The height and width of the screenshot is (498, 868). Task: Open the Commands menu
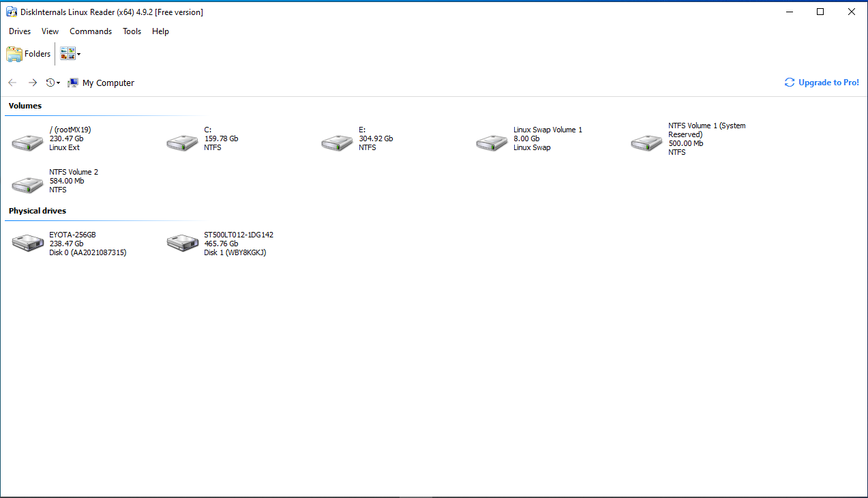(x=91, y=31)
